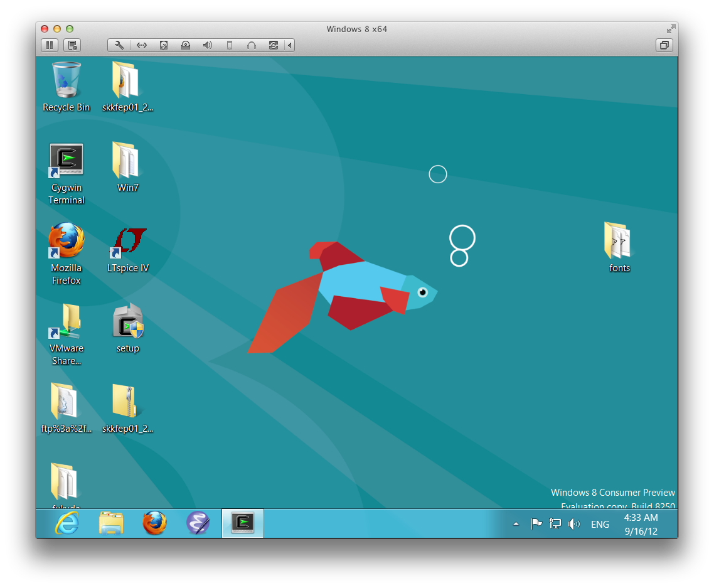Show hidden tray icons arrow
The width and height of the screenshot is (714, 588).
click(x=516, y=524)
